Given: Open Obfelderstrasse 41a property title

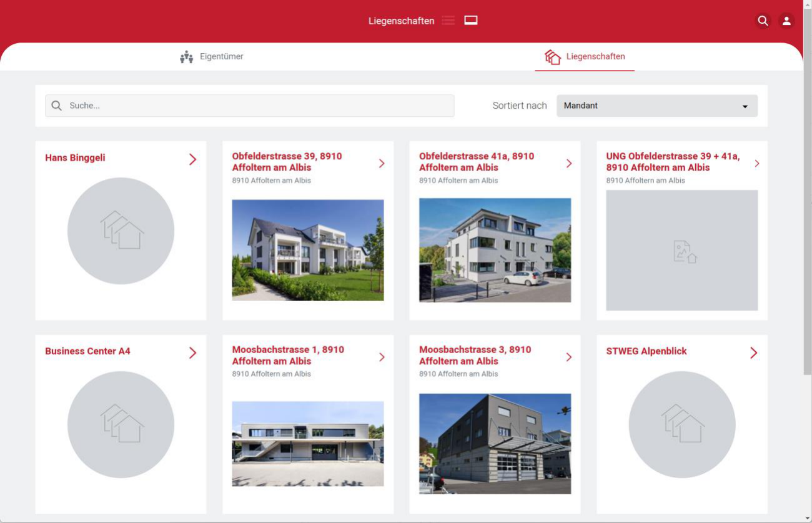Looking at the screenshot, I should pyautogui.click(x=477, y=162).
